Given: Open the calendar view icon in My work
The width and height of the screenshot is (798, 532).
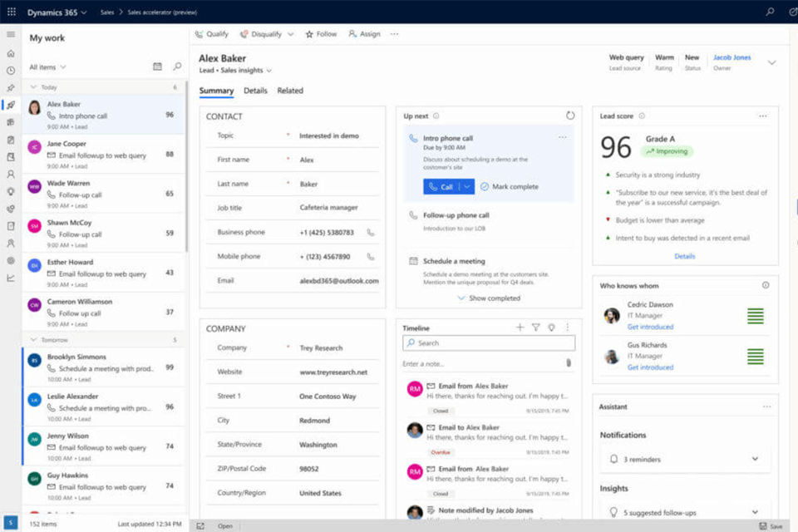Looking at the screenshot, I should point(158,66).
